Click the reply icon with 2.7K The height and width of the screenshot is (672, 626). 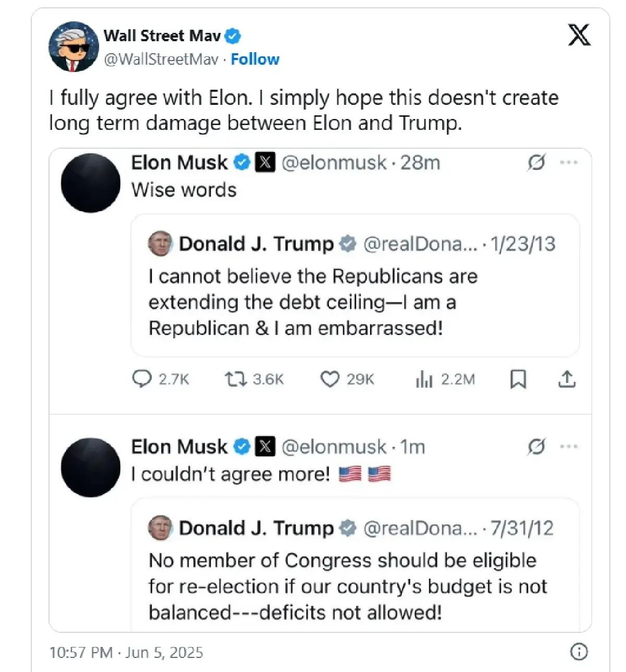[142, 379]
